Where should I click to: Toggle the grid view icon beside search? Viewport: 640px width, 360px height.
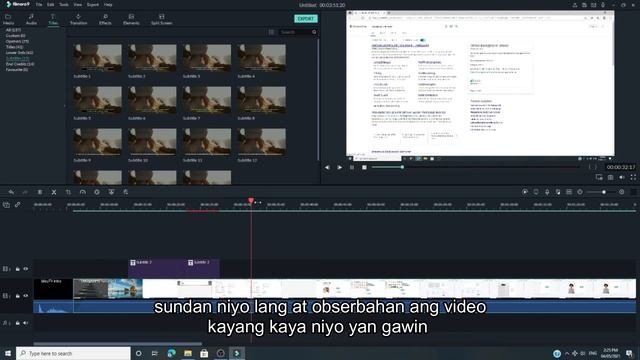(271, 32)
